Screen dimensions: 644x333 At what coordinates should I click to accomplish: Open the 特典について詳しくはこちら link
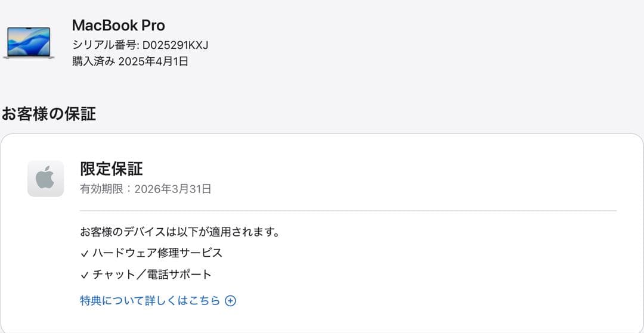click(x=150, y=301)
